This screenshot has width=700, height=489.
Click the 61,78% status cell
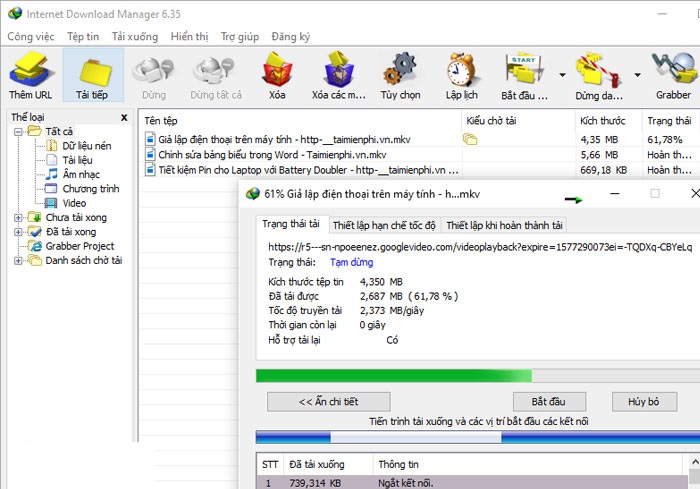point(665,140)
